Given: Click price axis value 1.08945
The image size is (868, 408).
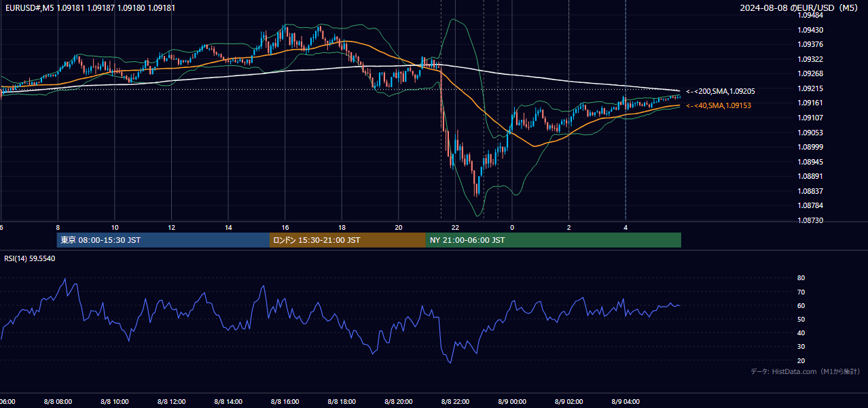Looking at the screenshot, I should tap(810, 162).
